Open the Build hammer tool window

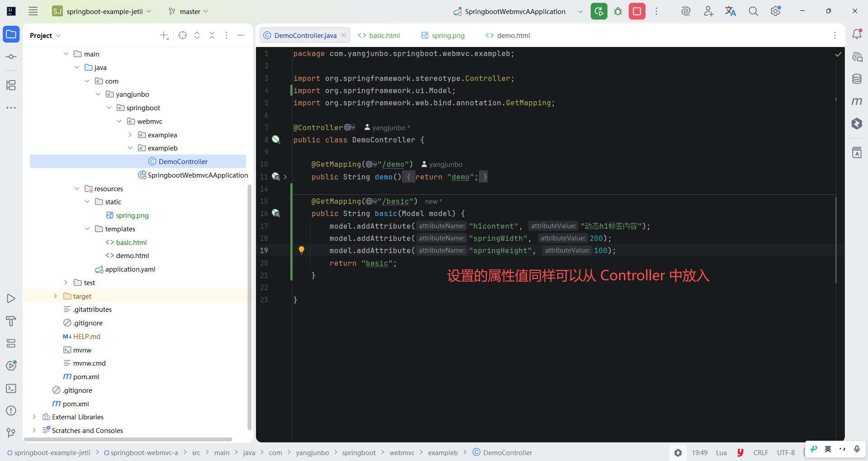click(x=11, y=321)
